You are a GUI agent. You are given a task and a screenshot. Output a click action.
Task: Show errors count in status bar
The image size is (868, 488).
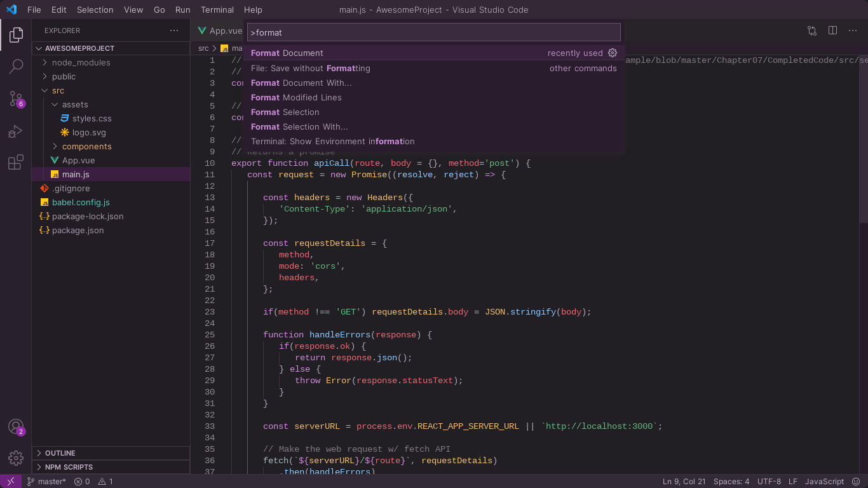[82, 482]
